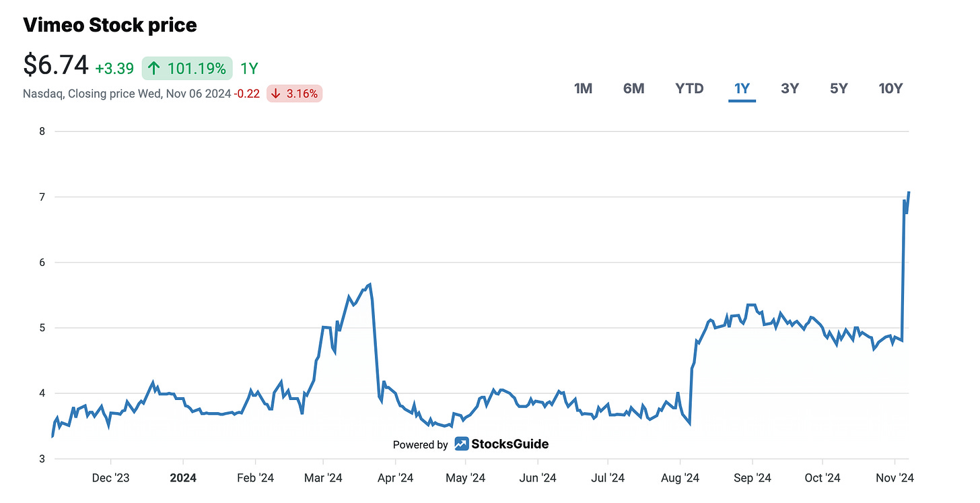Click the red 3.16% daily change badge
Viewport: 980px width, 503px height.
coord(295,94)
